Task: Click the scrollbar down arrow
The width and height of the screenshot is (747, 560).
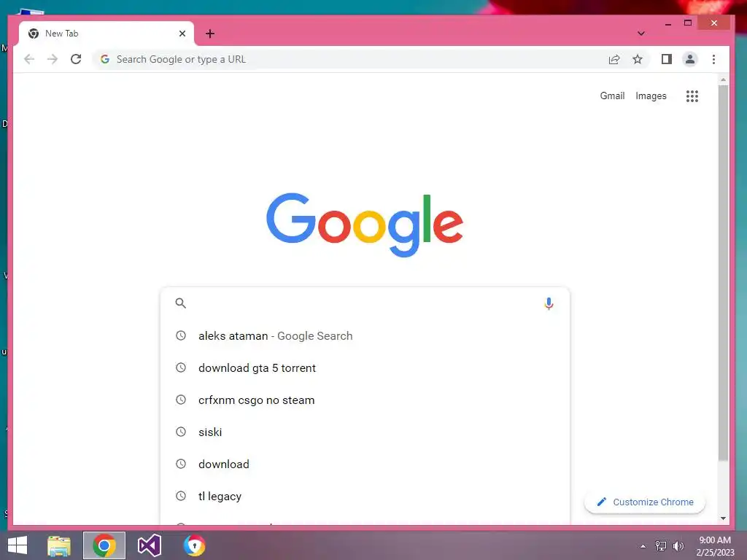Action: tap(723, 518)
